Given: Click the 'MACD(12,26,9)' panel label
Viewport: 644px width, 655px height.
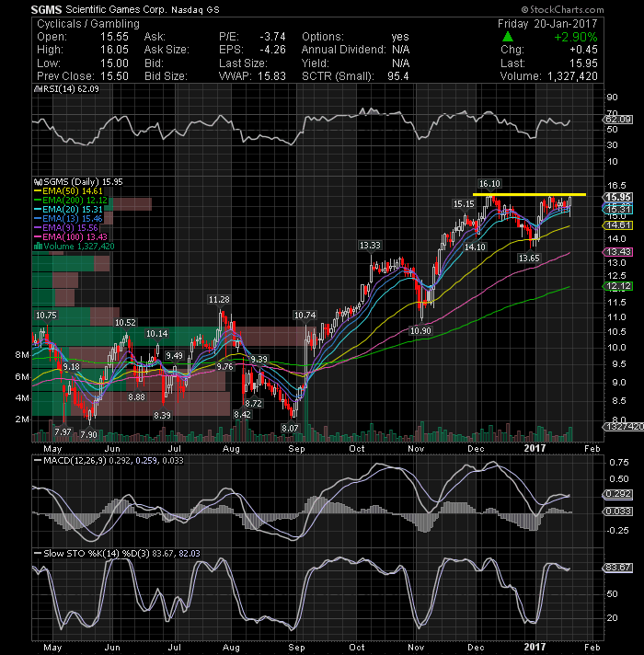Looking at the screenshot, I should point(75,460).
